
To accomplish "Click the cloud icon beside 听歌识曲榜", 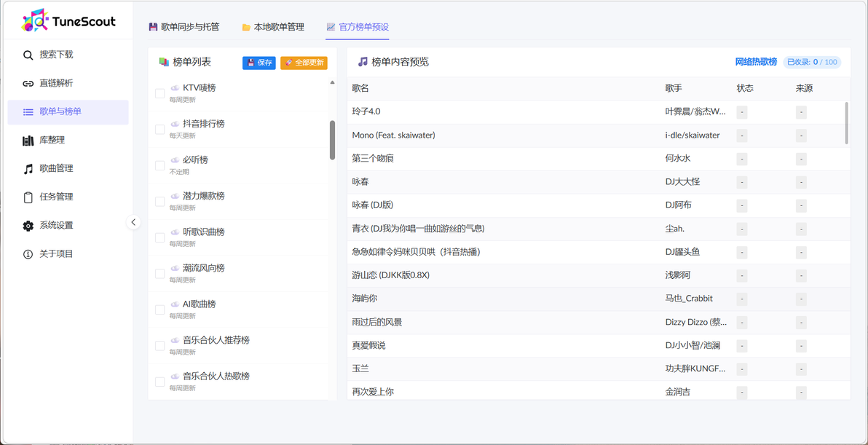I will coord(174,232).
